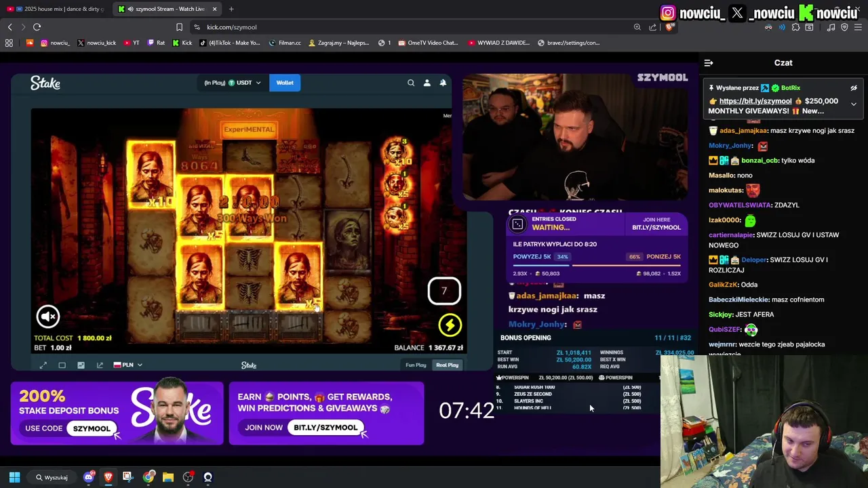Open nowciu_ Instagram bookmark
The image size is (868, 488).
click(x=56, y=43)
